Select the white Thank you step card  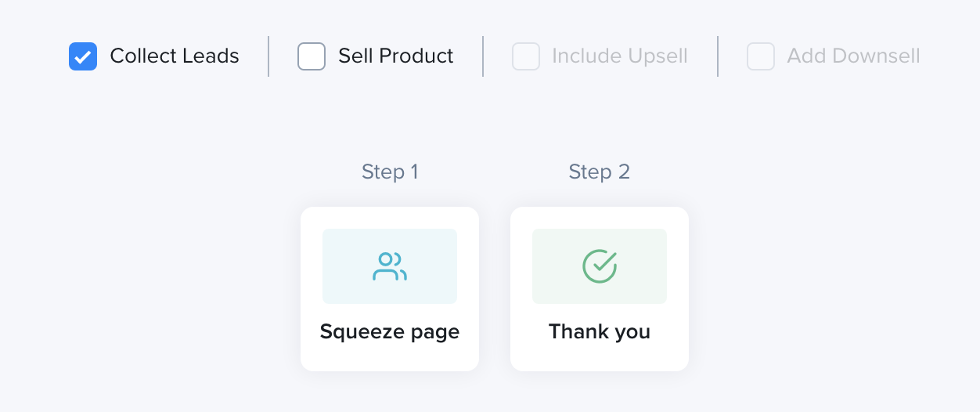tap(600, 289)
